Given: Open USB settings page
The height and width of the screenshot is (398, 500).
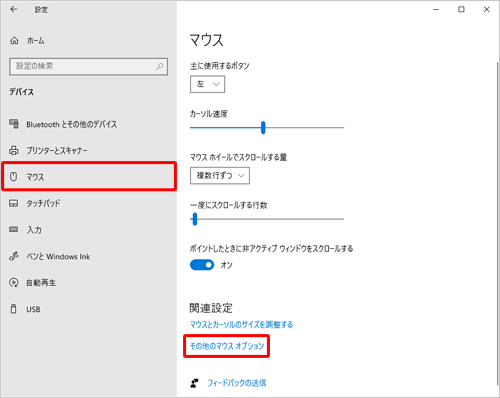Looking at the screenshot, I should pos(33,309).
